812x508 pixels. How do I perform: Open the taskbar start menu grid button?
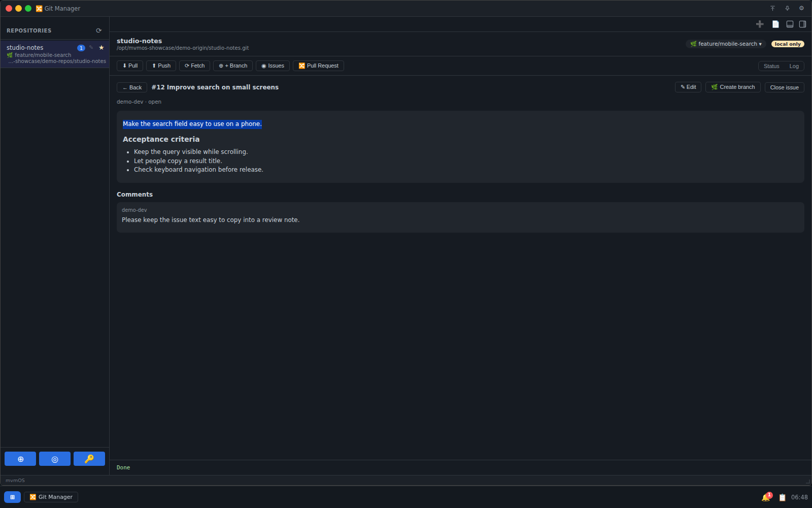12,497
